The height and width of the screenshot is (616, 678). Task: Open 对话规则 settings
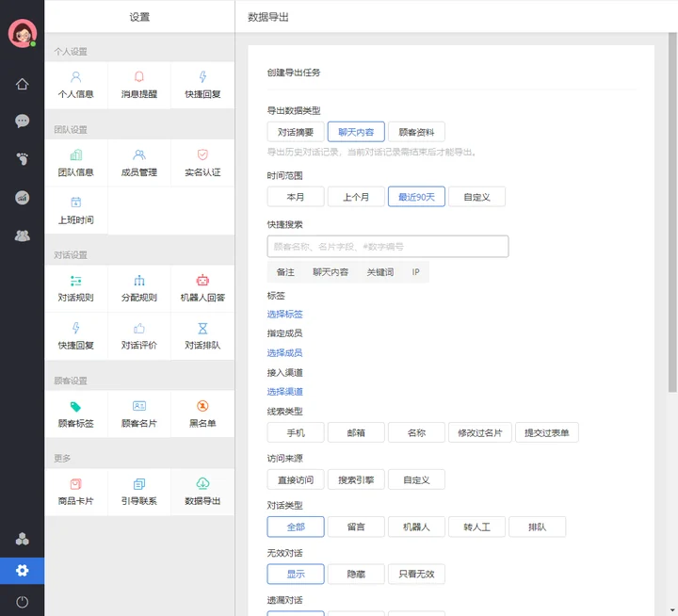(x=76, y=288)
